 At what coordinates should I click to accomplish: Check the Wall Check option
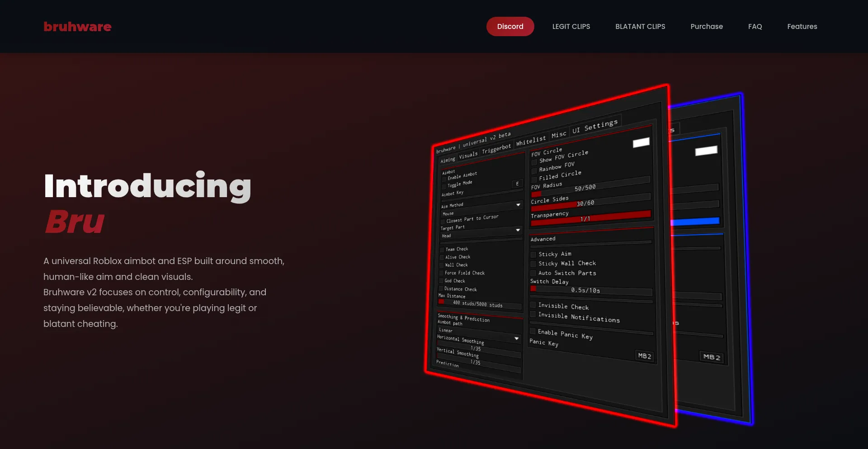click(441, 265)
